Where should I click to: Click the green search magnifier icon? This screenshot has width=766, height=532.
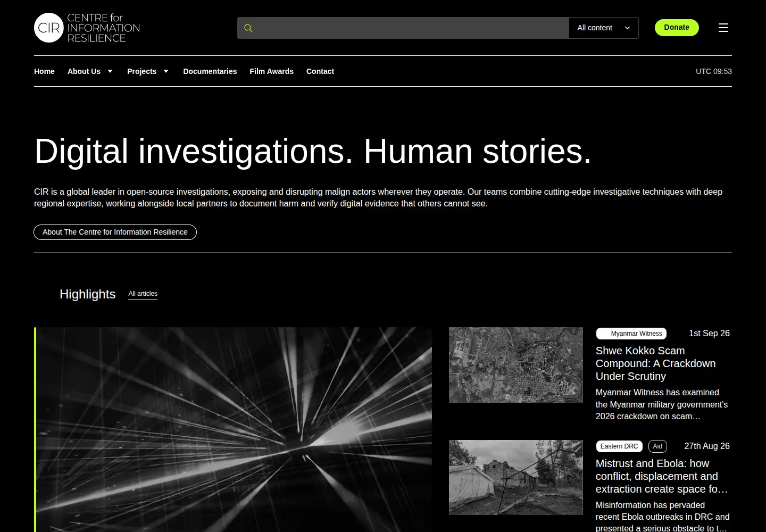click(x=248, y=28)
